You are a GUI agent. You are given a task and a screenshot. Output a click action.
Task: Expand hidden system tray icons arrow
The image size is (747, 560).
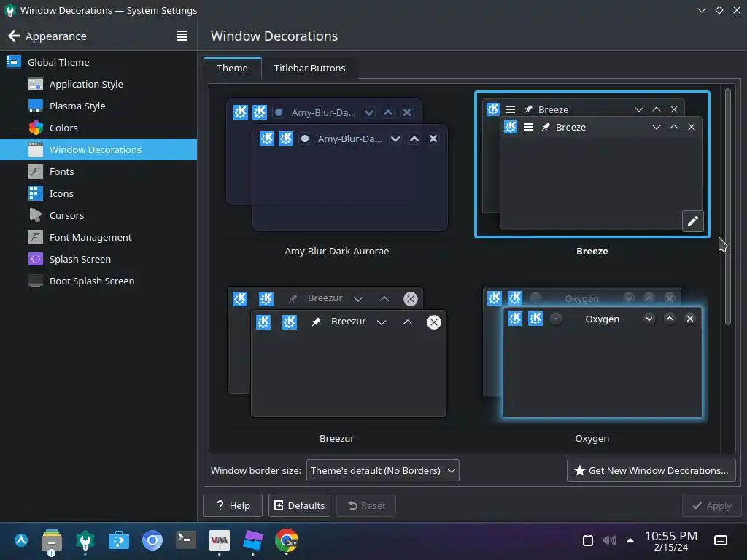click(630, 540)
